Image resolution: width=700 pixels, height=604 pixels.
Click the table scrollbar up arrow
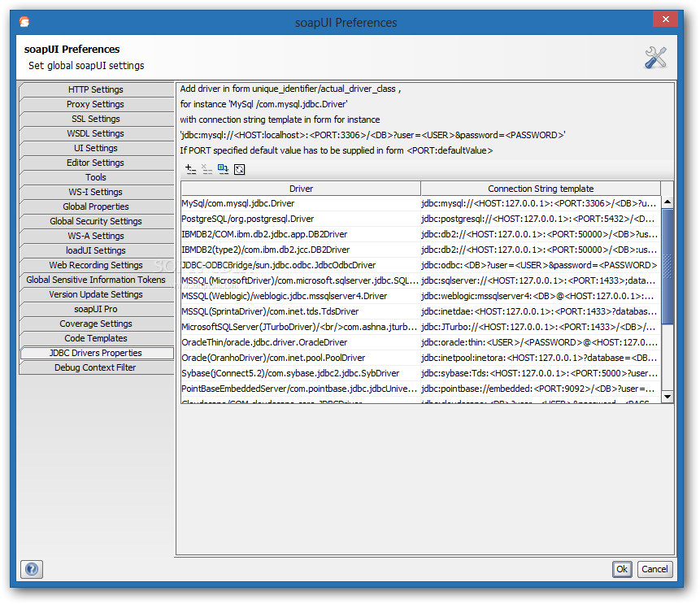[x=667, y=202]
